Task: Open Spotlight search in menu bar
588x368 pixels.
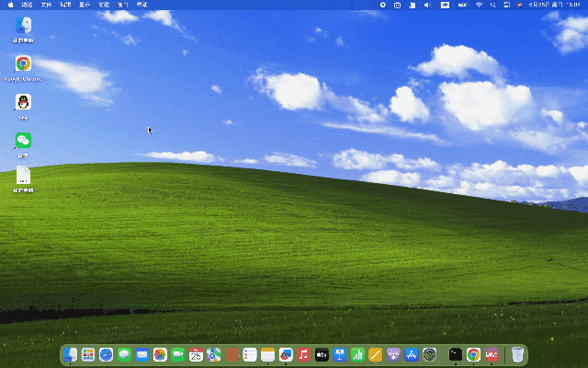Action: [493, 5]
